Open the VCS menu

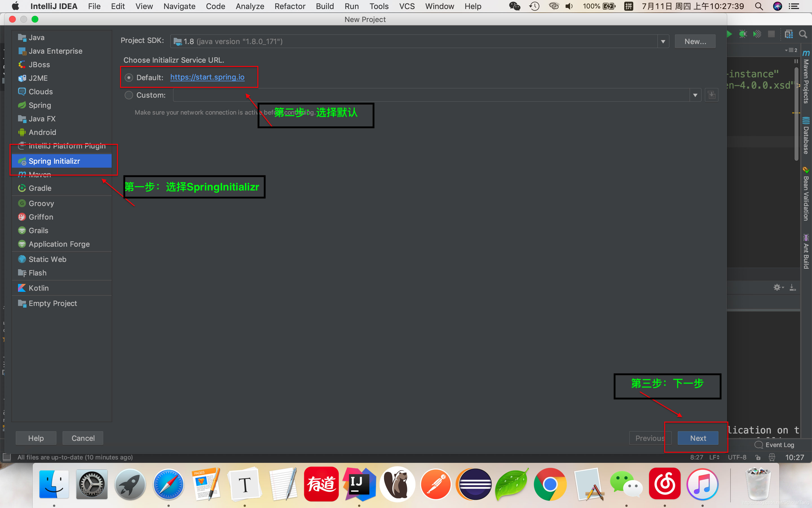[x=407, y=6]
